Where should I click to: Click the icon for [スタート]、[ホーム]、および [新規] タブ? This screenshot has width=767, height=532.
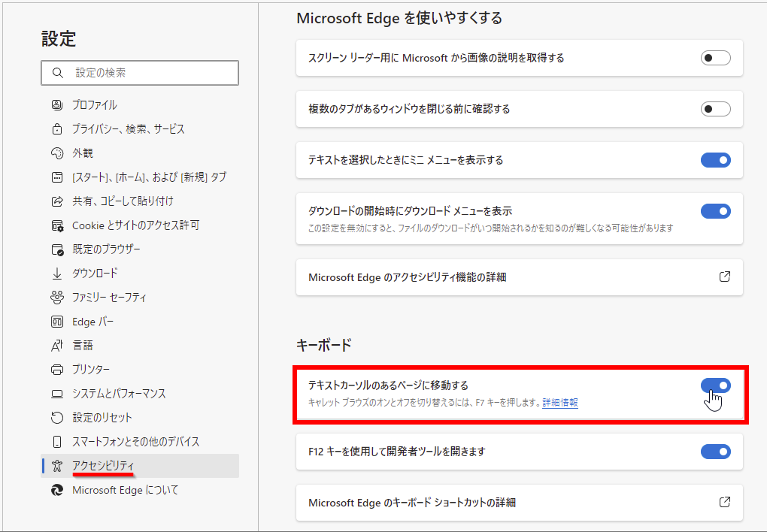pos(57,177)
